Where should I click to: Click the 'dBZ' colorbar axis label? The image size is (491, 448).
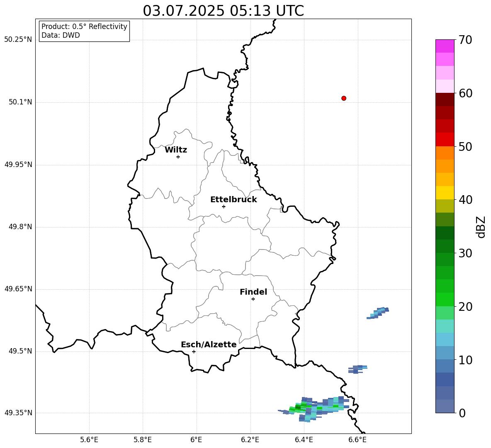481,227
